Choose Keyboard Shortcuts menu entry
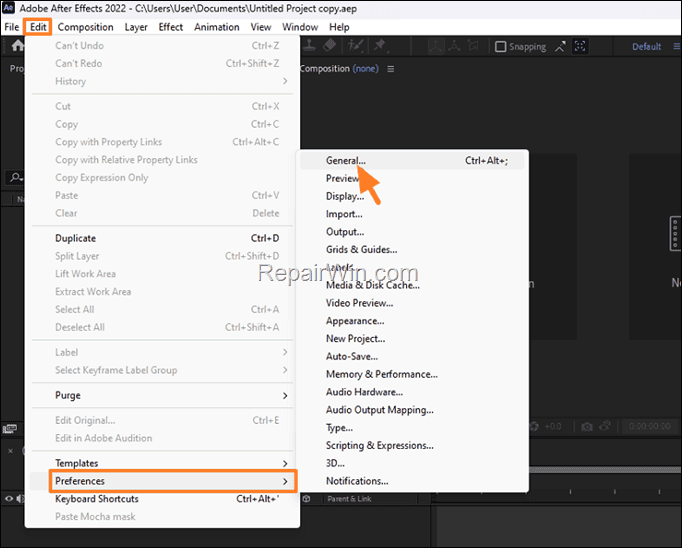This screenshot has height=548, width=682. pyautogui.click(x=162, y=499)
